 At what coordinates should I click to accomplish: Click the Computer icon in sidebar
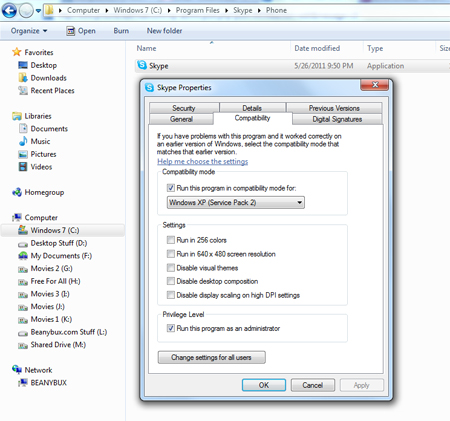(x=17, y=218)
